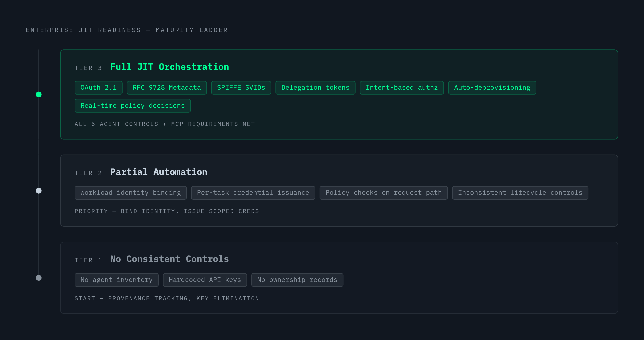
Task: Click the green Tier 3 timeline dot
Action: 38,94
